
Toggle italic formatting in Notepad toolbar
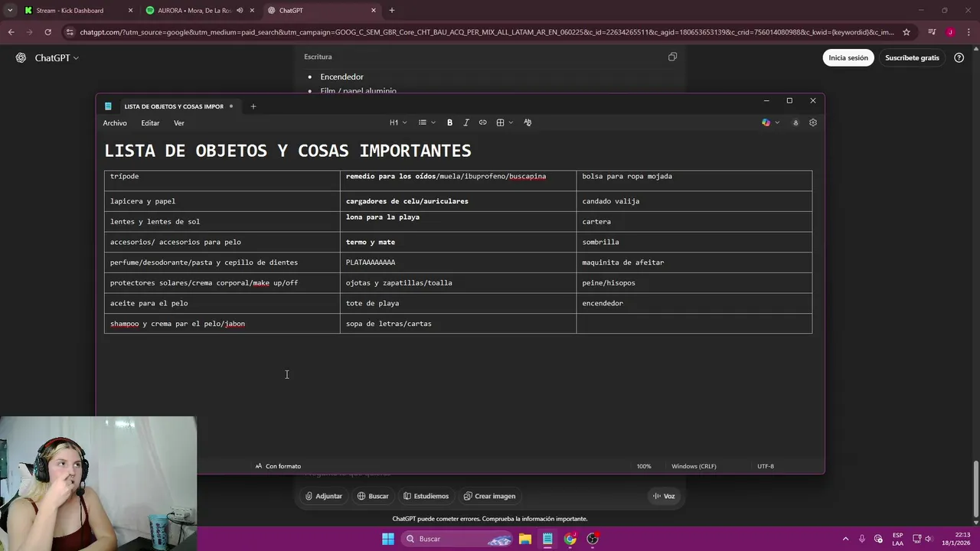pos(466,122)
